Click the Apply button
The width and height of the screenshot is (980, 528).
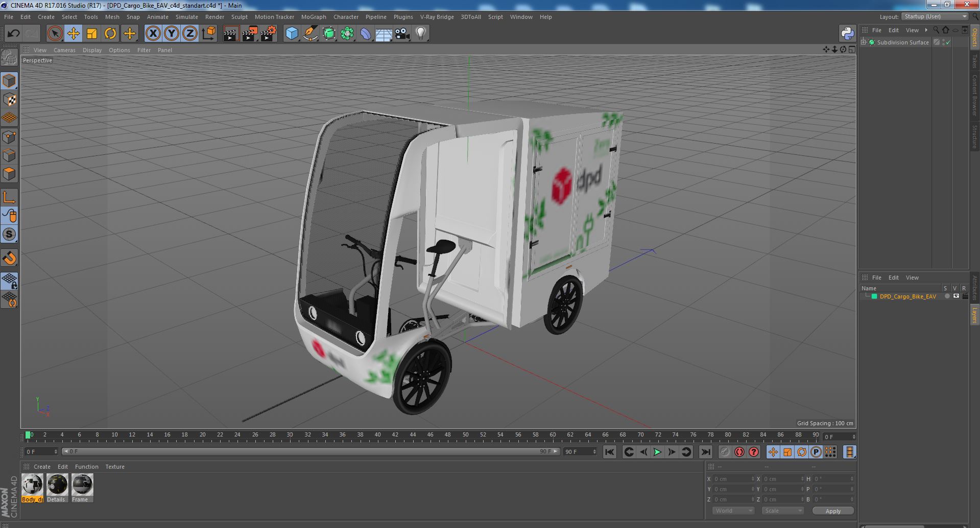833,511
